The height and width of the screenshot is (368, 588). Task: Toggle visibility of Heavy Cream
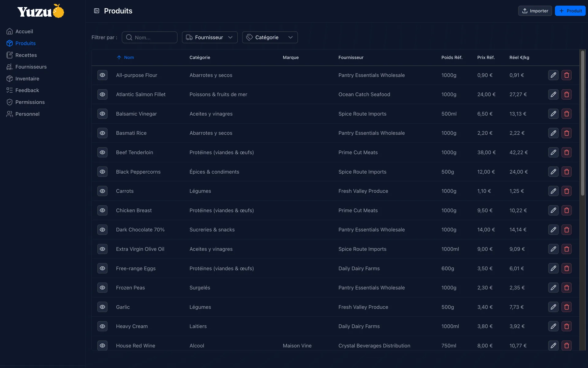(102, 326)
